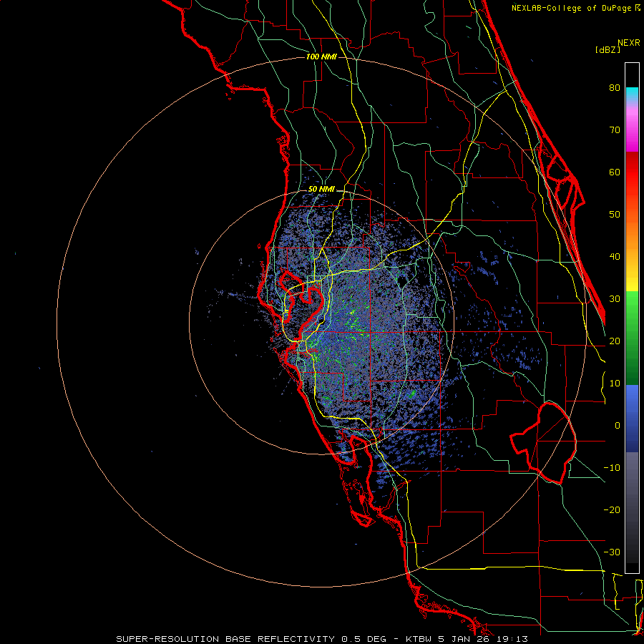644x644 pixels.
Task: Click the 100 NMI range ring label
Action: [x=321, y=57]
